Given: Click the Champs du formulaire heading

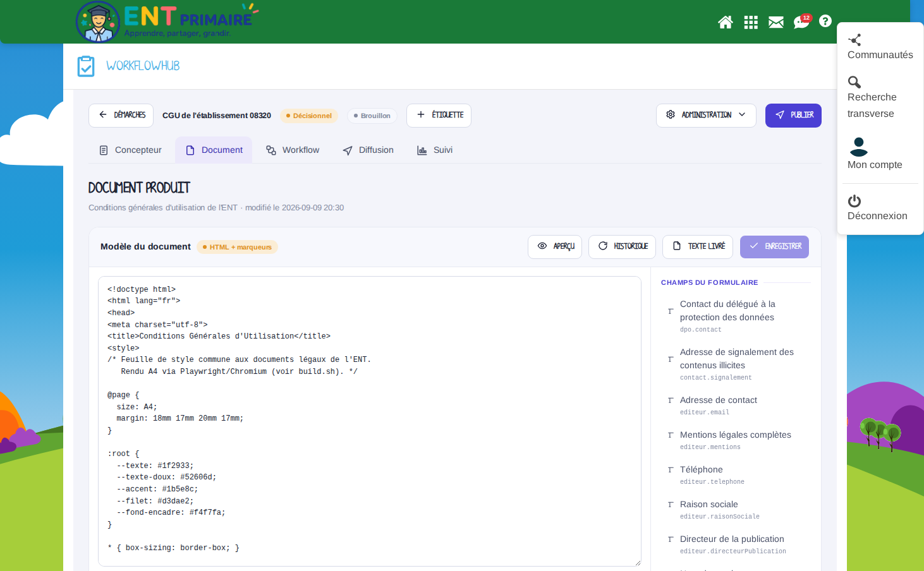Looking at the screenshot, I should [709, 282].
